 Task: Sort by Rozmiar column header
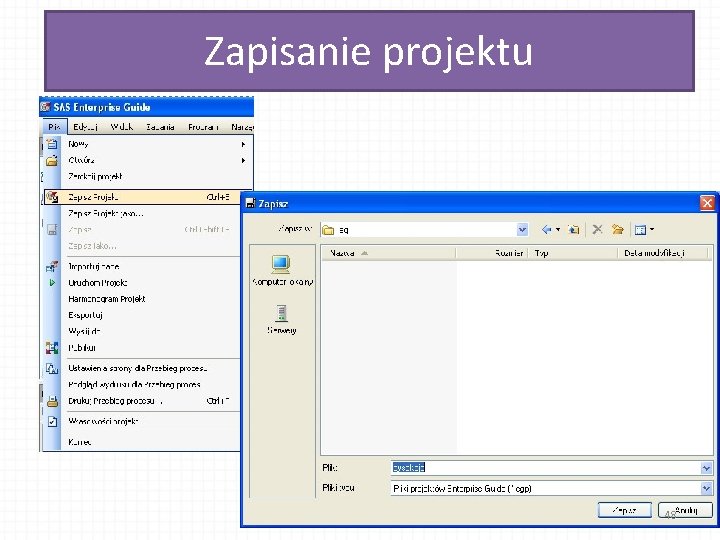(x=492, y=253)
